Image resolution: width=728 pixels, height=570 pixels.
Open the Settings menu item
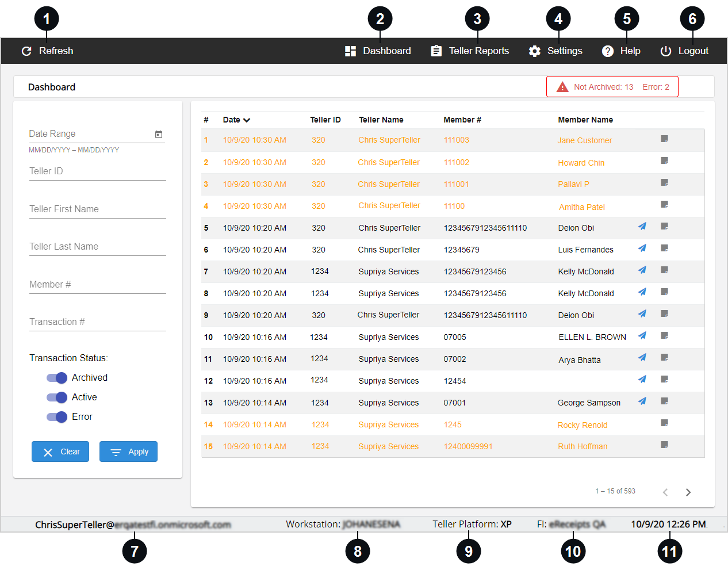click(555, 51)
